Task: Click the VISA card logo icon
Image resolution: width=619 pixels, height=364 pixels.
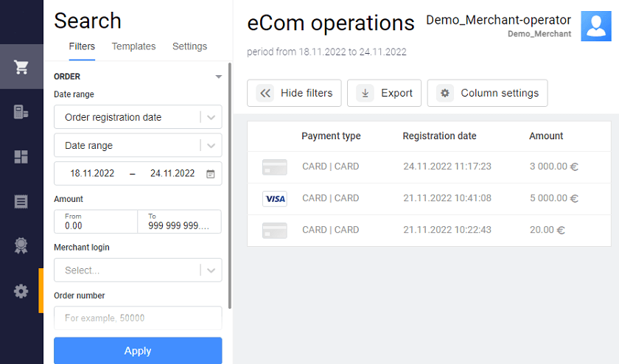Action: [x=274, y=198]
